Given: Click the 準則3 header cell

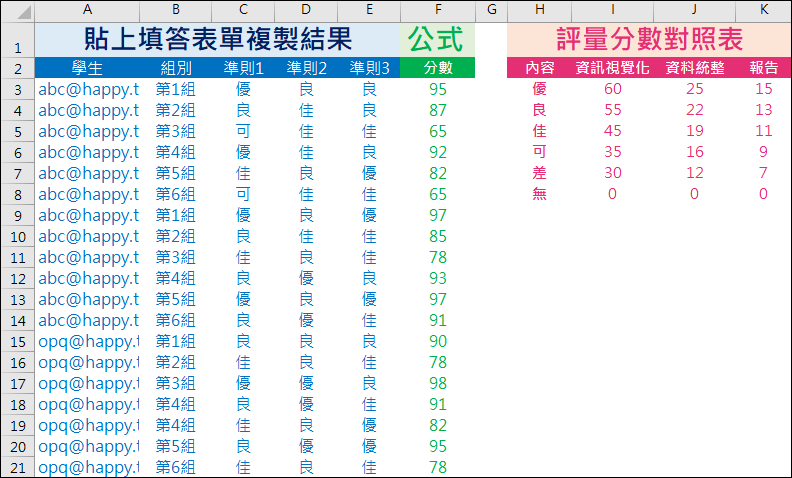Looking at the screenshot, I should pyautogui.click(x=369, y=68).
